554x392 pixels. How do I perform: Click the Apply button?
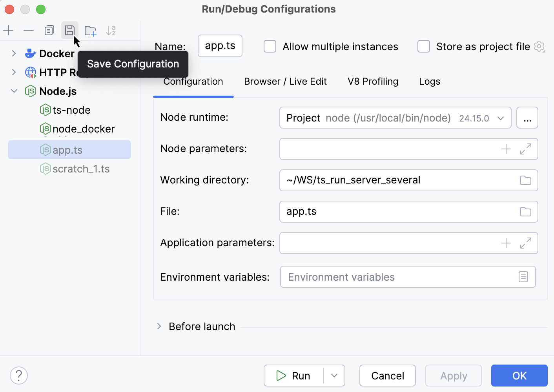(x=454, y=376)
